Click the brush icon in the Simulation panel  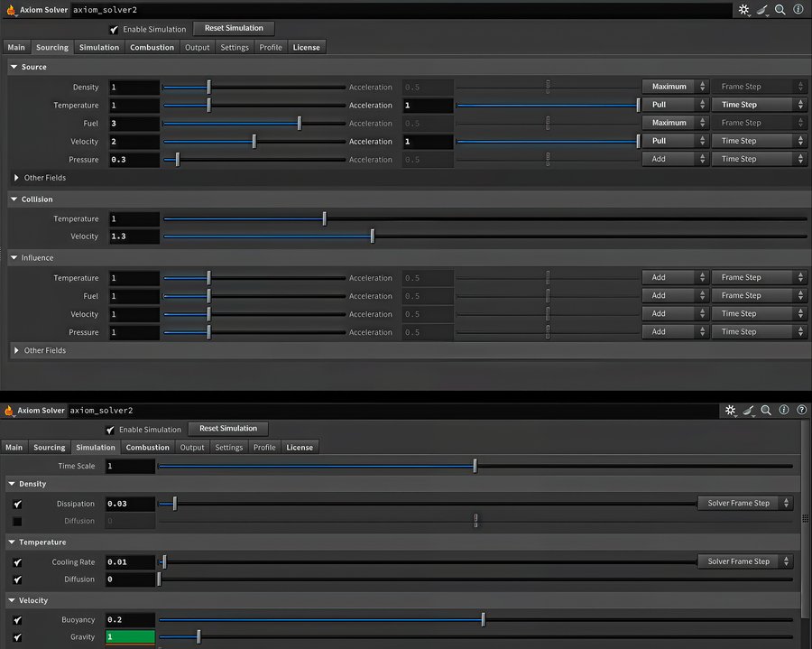[x=749, y=410]
